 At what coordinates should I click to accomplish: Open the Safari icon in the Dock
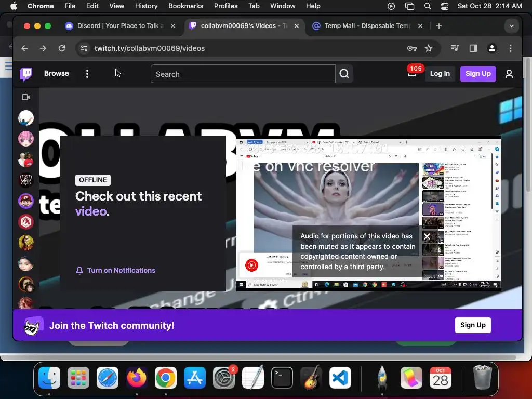coord(108,378)
